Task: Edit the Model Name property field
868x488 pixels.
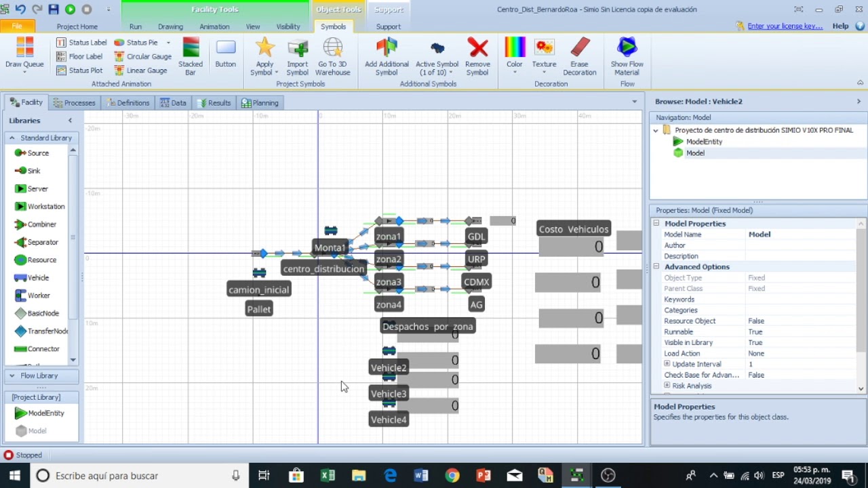Action: coord(802,235)
